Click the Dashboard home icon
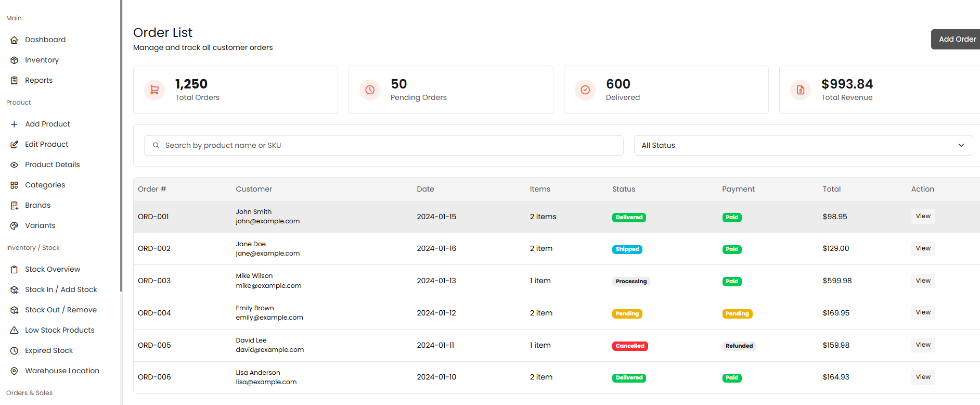Viewport: 980px width, 405px height. [x=15, y=40]
